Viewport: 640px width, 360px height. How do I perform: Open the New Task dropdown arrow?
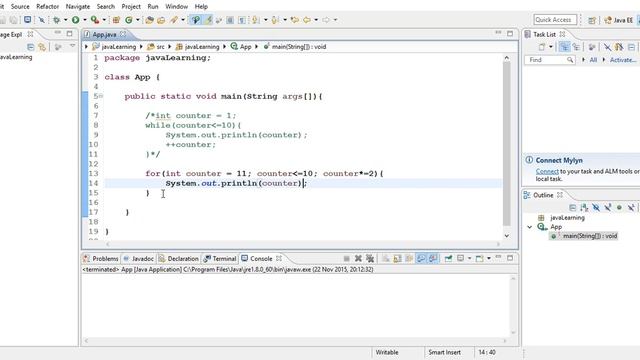click(551, 47)
